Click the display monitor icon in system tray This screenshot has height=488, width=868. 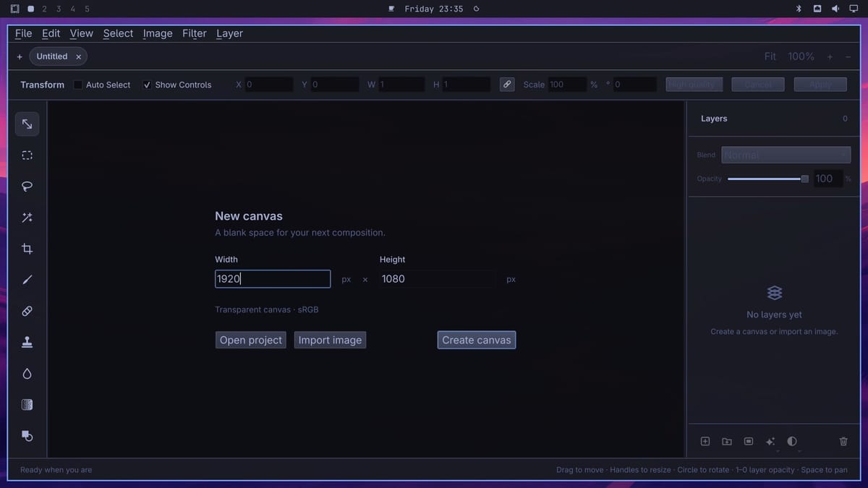(x=854, y=9)
